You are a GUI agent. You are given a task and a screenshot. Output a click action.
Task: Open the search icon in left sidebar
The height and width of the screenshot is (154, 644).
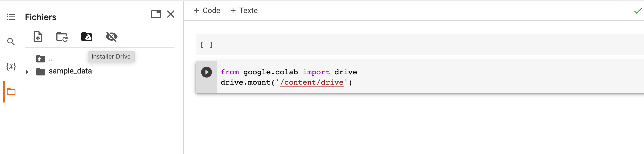(11, 41)
